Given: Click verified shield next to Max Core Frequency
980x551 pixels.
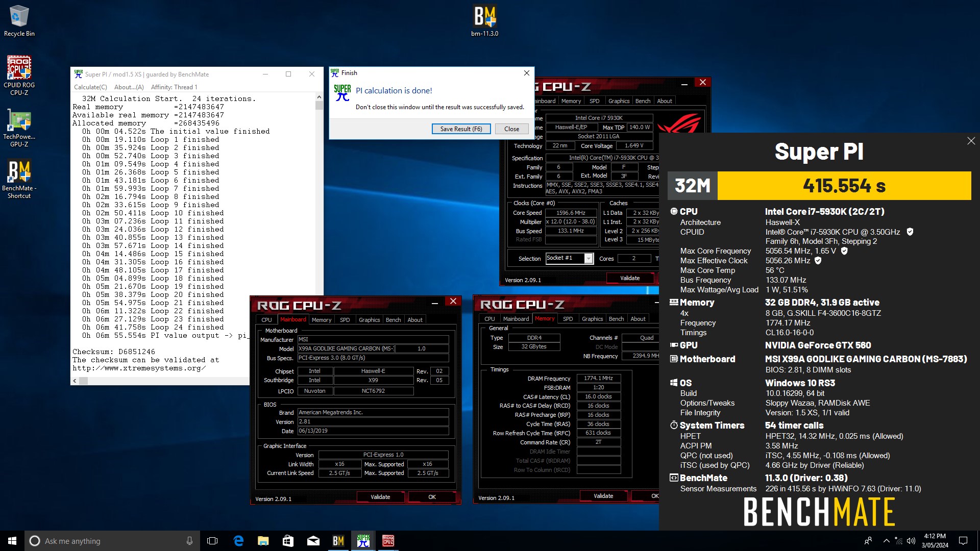Looking at the screenshot, I should [844, 251].
